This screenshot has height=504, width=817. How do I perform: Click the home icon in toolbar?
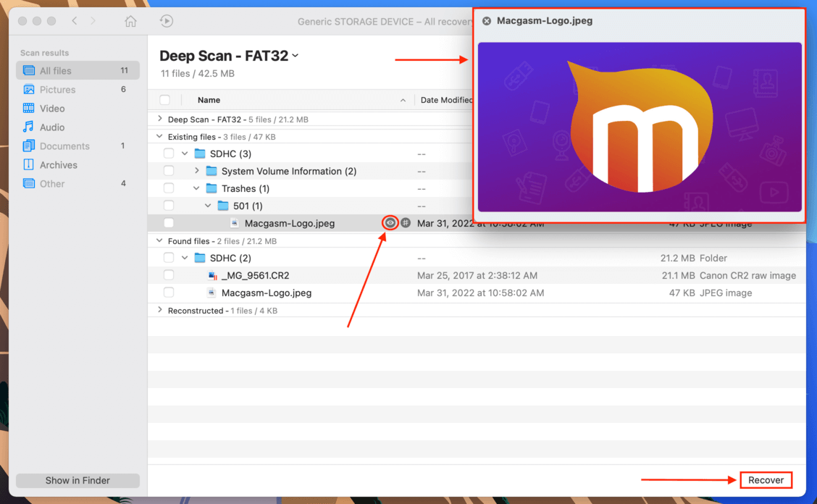point(130,21)
